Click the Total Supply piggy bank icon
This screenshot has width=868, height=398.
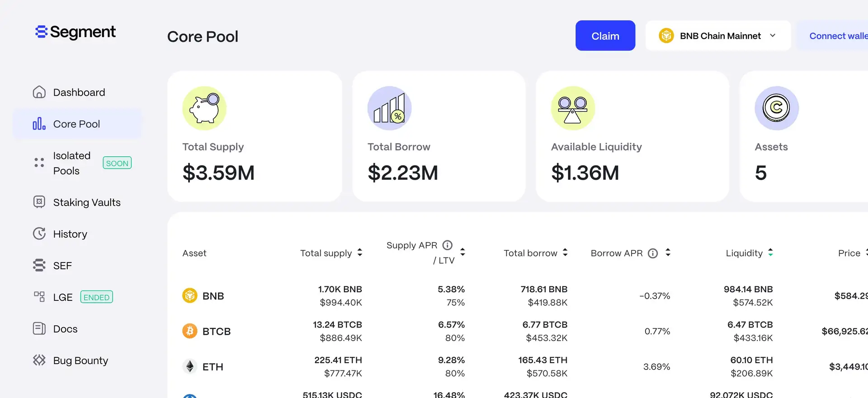pos(204,108)
